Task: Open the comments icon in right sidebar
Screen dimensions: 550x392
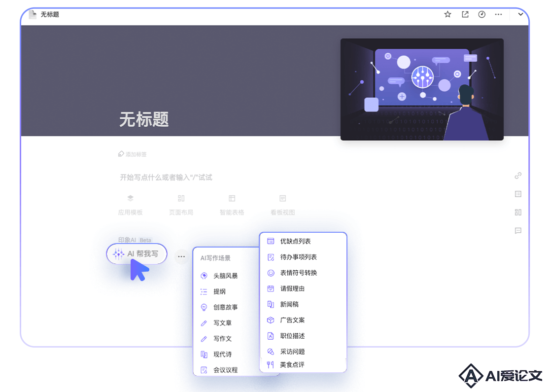Action: tap(518, 231)
